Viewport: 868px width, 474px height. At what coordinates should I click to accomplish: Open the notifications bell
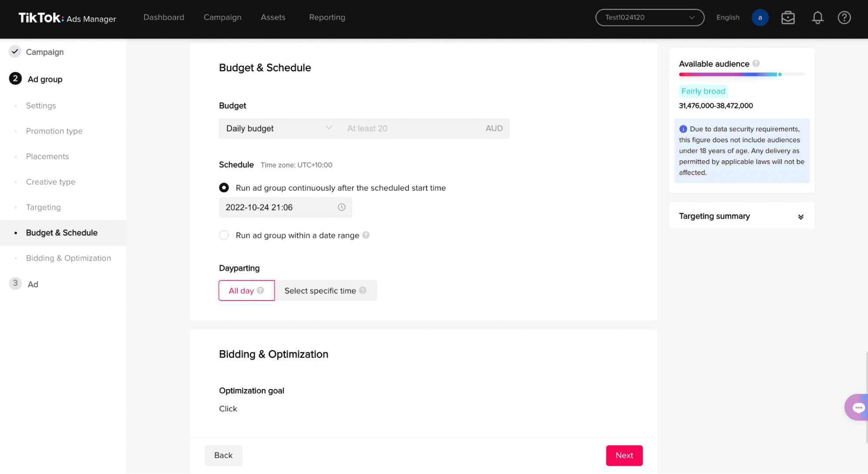(x=817, y=17)
